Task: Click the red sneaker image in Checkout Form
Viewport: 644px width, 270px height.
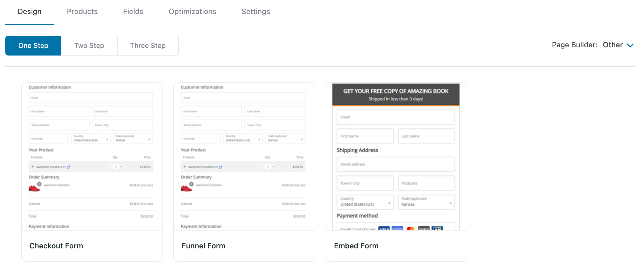Action: 34,188
